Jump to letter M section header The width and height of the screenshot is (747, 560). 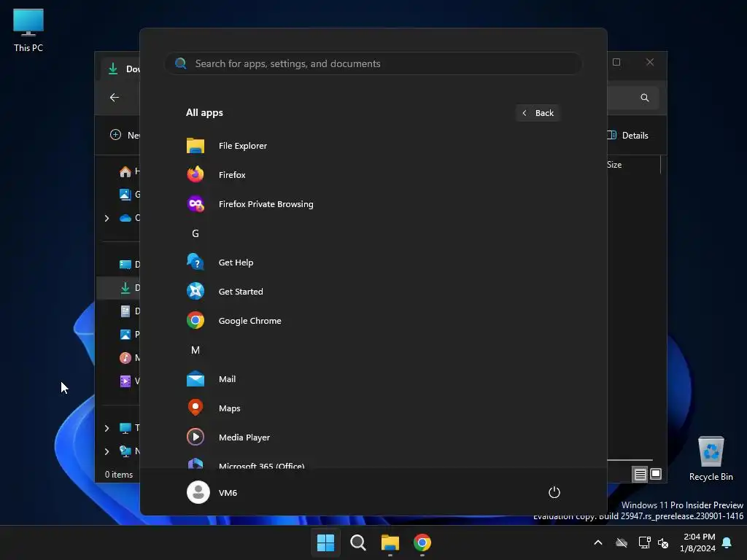pos(196,350)
